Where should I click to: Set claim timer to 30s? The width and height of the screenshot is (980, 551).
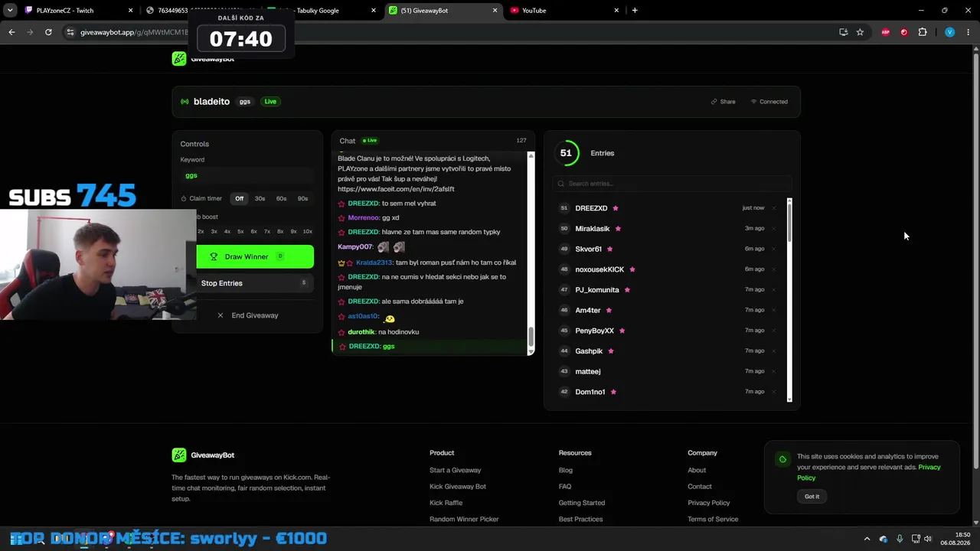[x=260, y=199]
